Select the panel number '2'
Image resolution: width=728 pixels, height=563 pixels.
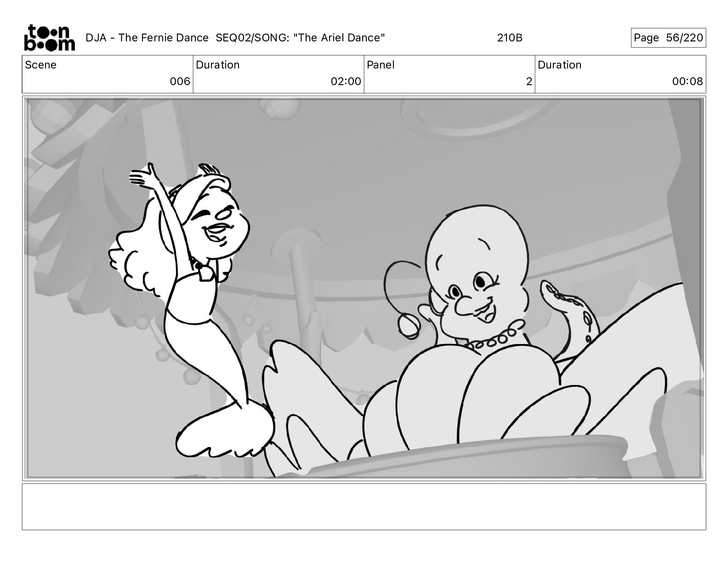pyautogui.click(x=529, y=81)
